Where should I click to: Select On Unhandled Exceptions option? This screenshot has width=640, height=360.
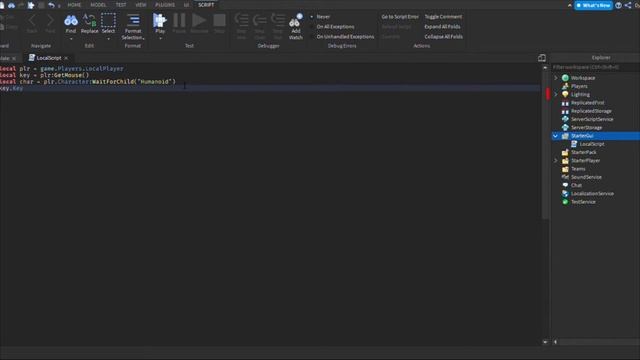345,37
